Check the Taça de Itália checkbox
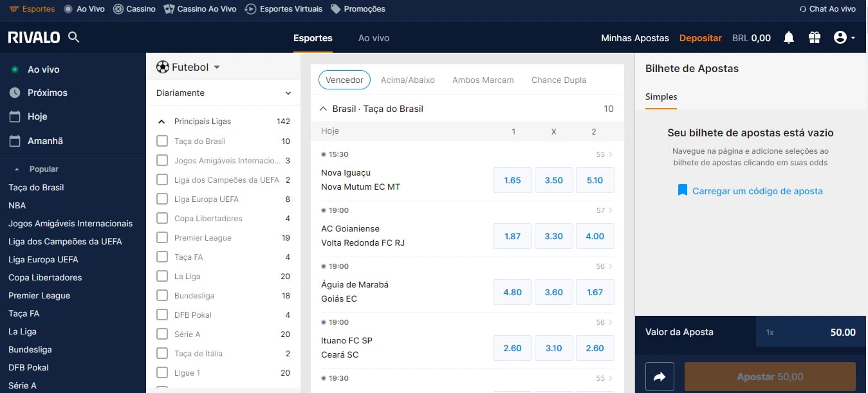This screenshot has width=868, height=393. click(162, 353)
